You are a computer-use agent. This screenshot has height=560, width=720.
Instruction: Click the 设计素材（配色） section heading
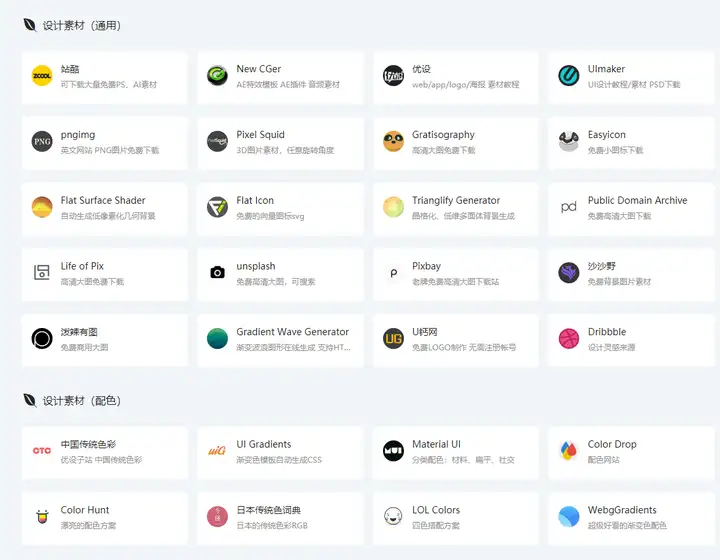[x=82, y=401]
